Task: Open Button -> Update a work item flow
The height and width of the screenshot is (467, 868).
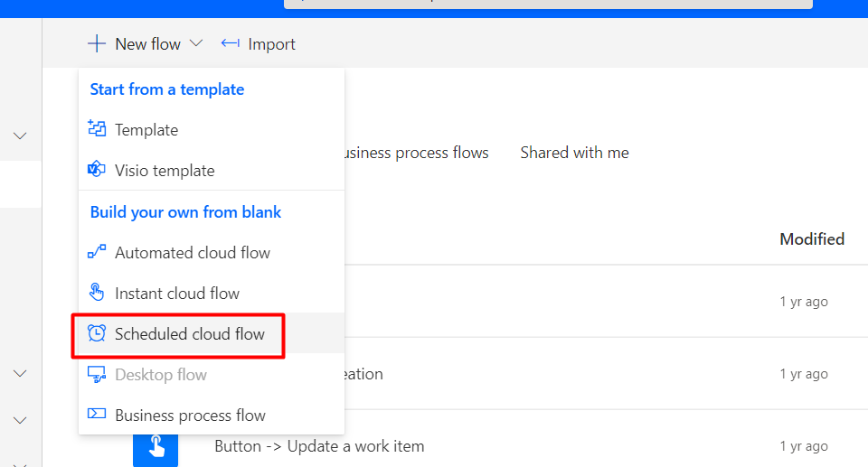Action: point(319,446)
